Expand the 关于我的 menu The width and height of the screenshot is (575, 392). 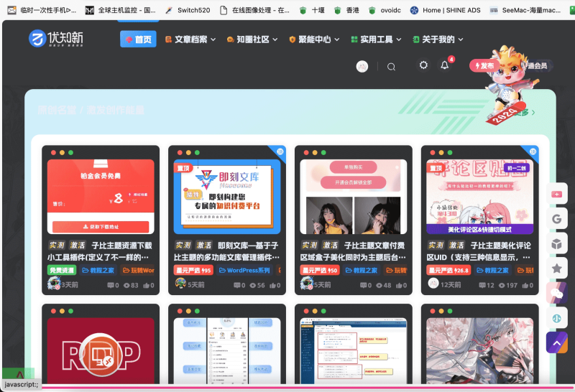438,39
